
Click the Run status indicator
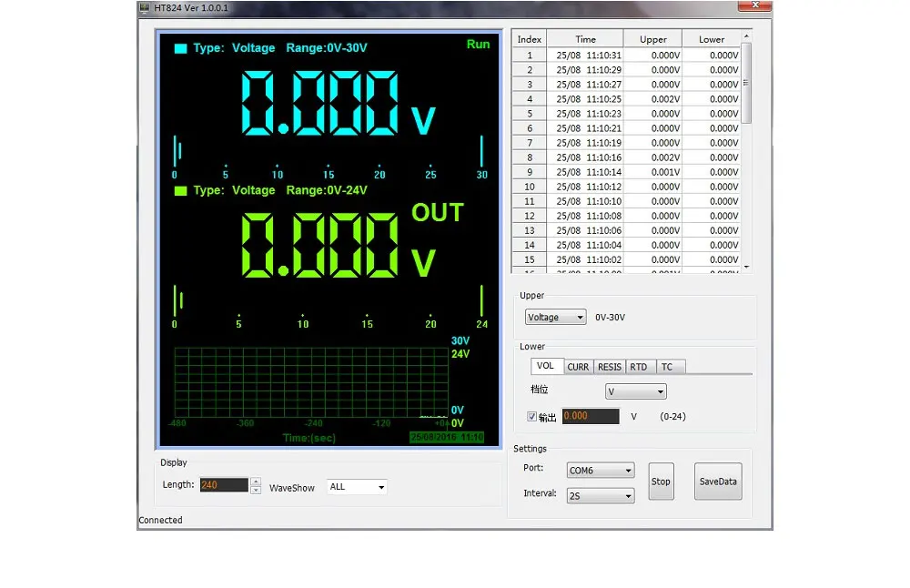(479, 44)
